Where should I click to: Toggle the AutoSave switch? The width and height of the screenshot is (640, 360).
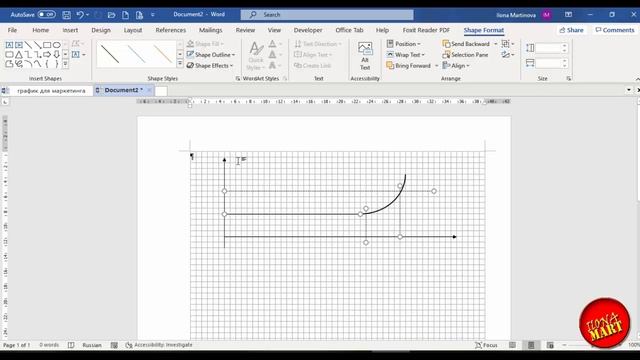tap(47, 15)
